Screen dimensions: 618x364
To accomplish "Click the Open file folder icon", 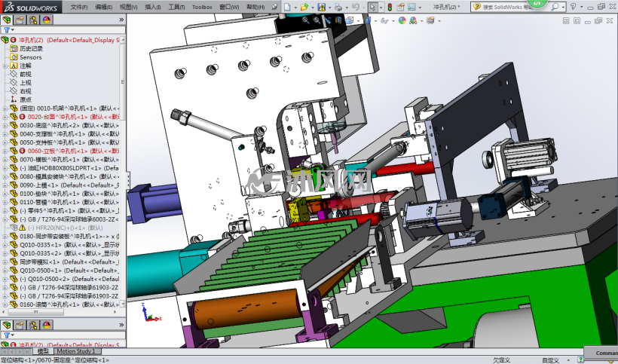I will (x=304, y=7).
